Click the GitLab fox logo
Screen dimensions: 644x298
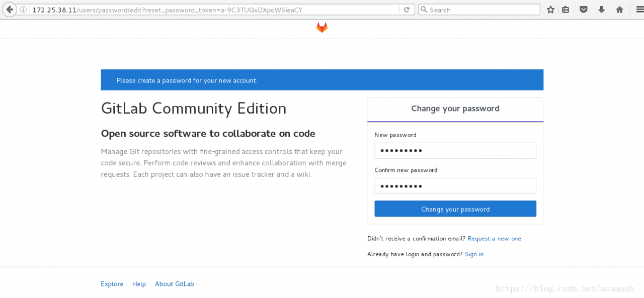(x=322, y=28)
